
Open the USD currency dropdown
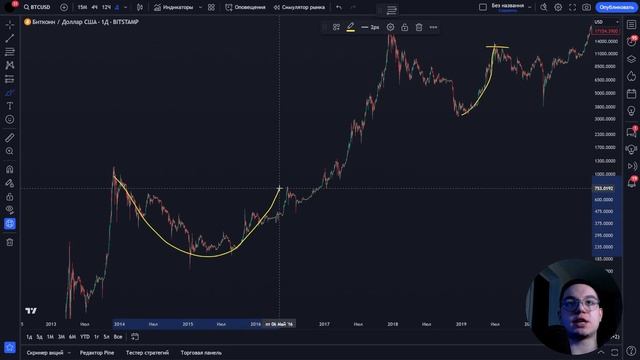coord(607,22)
